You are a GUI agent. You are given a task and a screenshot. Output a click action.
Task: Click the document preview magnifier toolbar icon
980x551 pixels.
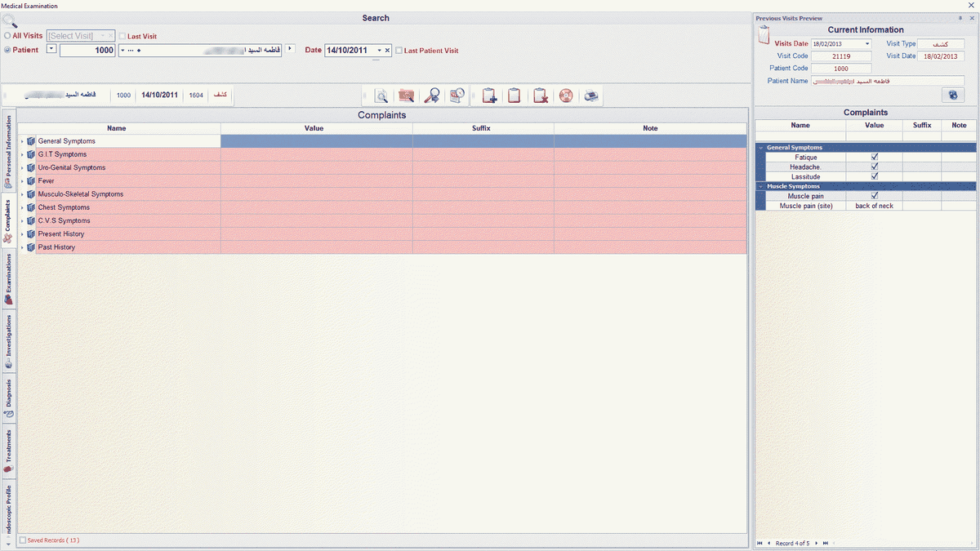(x=381, y=96)
